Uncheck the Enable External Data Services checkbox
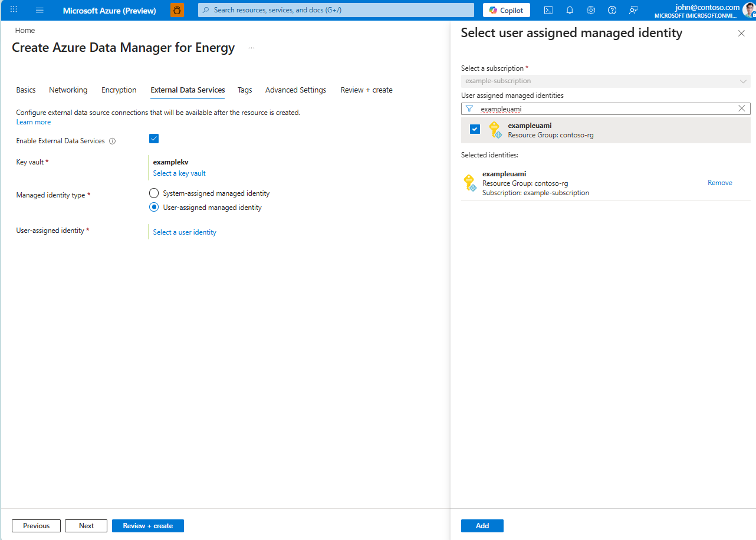The image size is (756, 540). [154, 139]
